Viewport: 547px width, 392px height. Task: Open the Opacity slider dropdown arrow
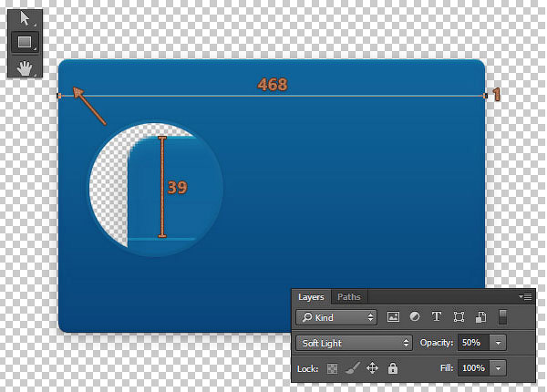498,343
